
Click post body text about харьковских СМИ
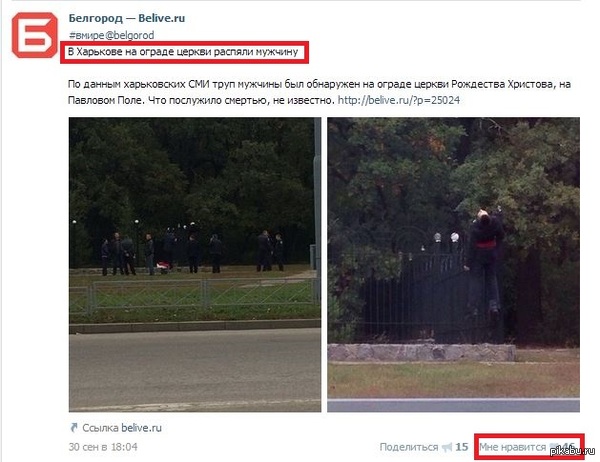pos(319,92)
